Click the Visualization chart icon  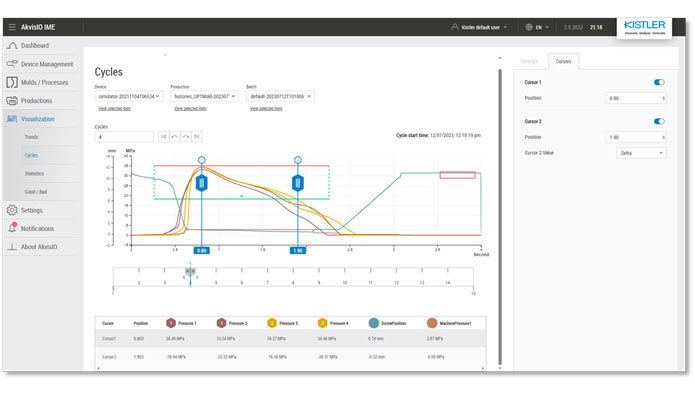click(12, 119)
